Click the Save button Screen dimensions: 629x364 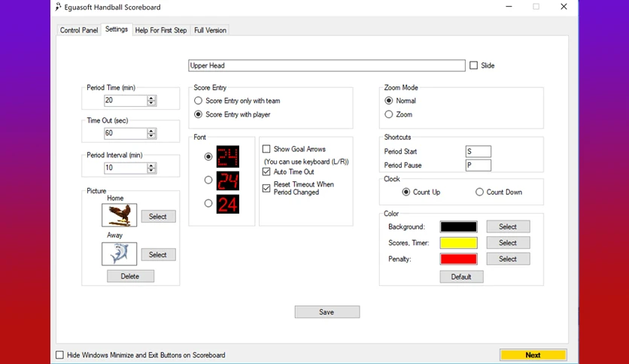[x=327, y=312]
